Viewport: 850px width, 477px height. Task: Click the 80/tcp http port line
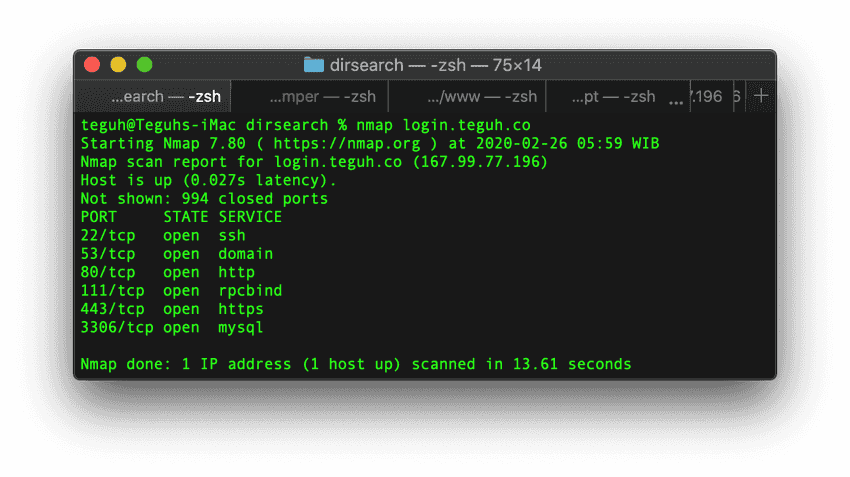click(167, 272)
